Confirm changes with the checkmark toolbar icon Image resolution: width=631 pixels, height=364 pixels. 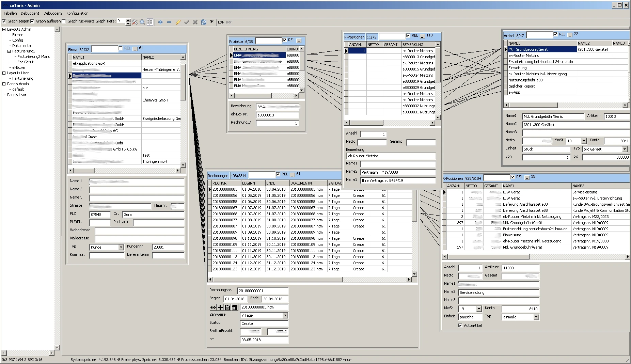(x=187, y=22)
